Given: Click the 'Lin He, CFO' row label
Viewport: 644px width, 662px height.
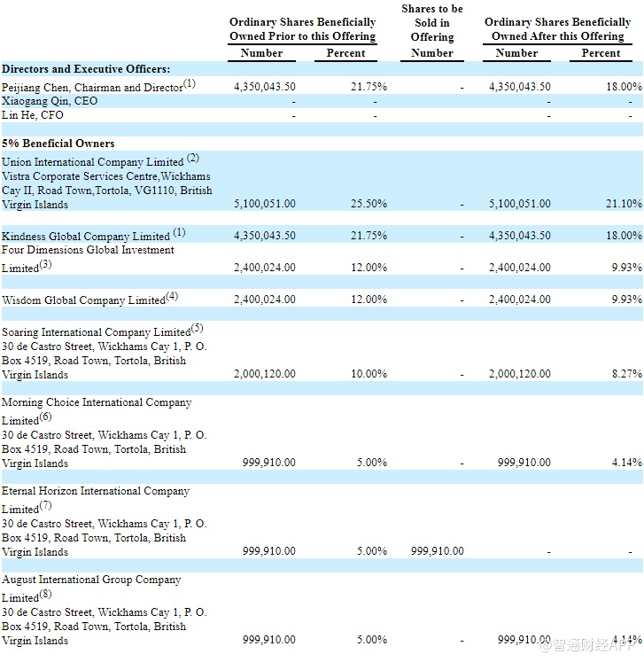Looking at the screenshot, I should click(33, 115).
